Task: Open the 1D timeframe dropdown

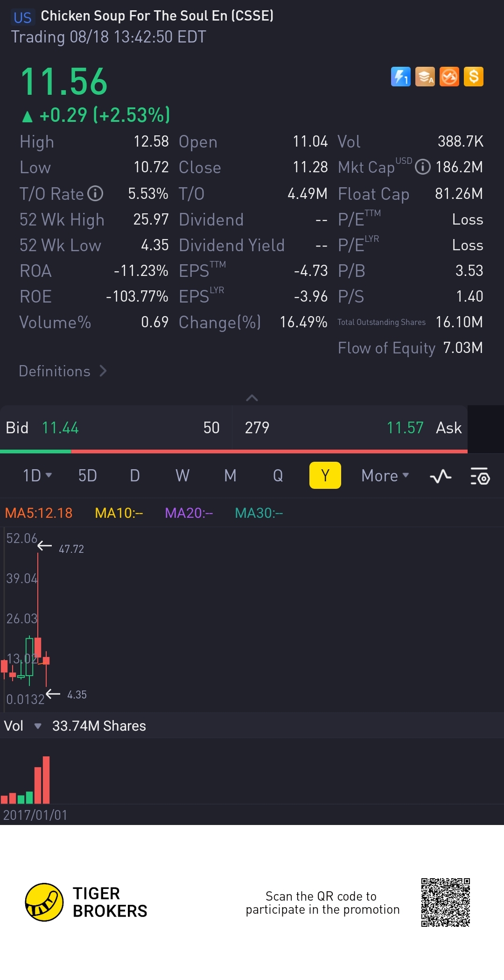Action: pos(37,476)
